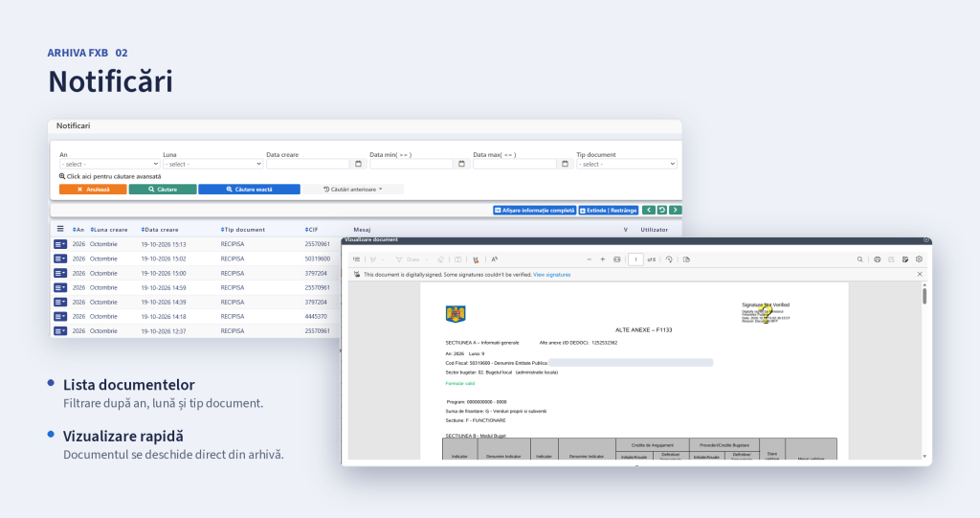Open row actions menu for 19-10-2026 15:00
This screenshot has height=518, width=980.
pyautogui.click(x=60, y=274)
